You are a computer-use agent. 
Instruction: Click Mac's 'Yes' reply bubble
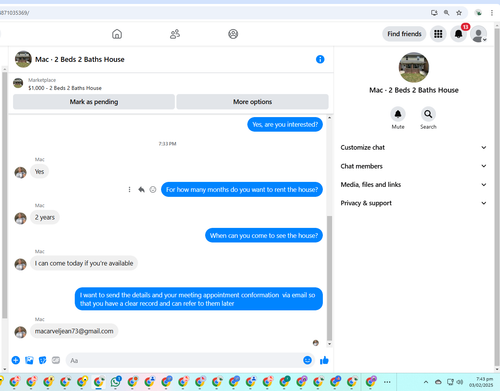click(x=39, y=171)
